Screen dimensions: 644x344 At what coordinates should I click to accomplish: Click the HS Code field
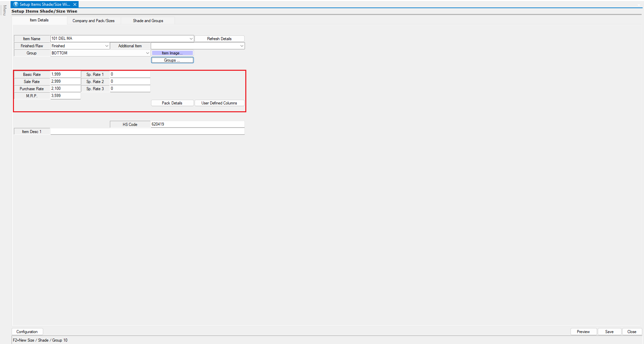(x=197, y=124)
